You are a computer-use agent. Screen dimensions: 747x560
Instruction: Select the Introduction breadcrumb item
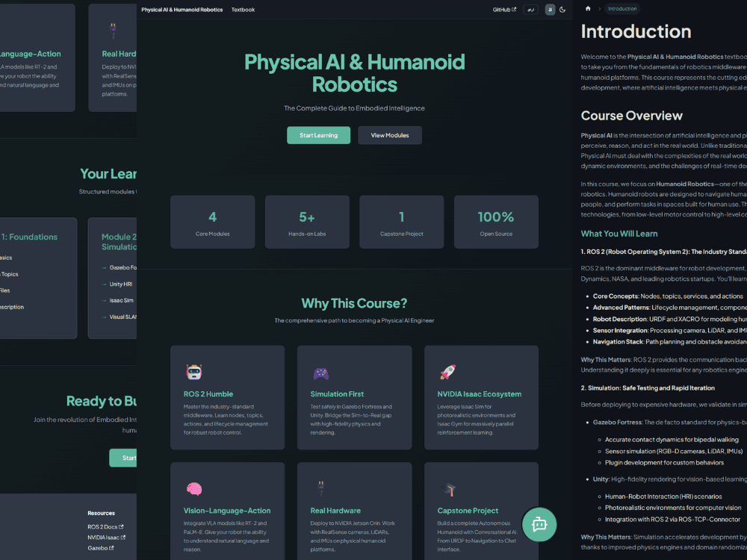(622, 9)
